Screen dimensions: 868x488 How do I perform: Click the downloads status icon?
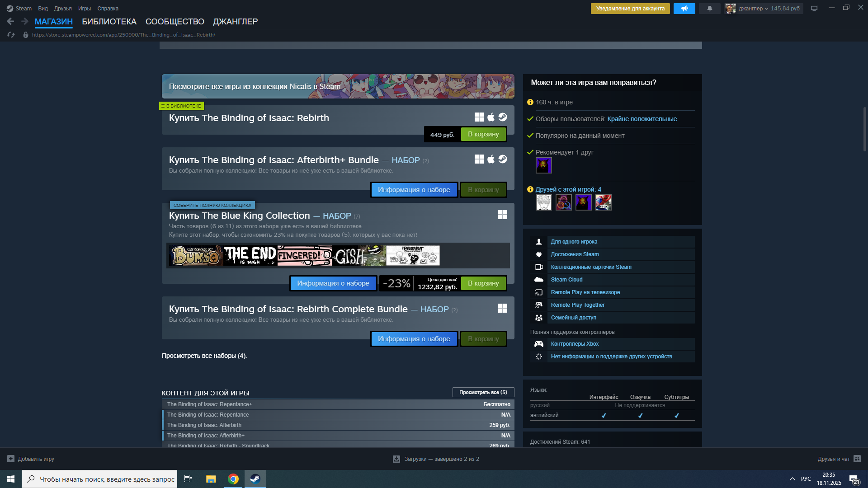(x=396, y=459)
